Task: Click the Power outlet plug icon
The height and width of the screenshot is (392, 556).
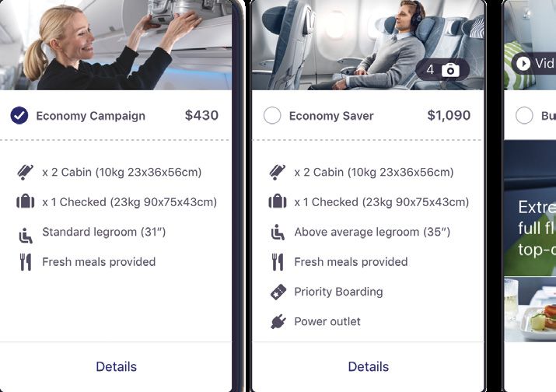Action: coord(278,322)
